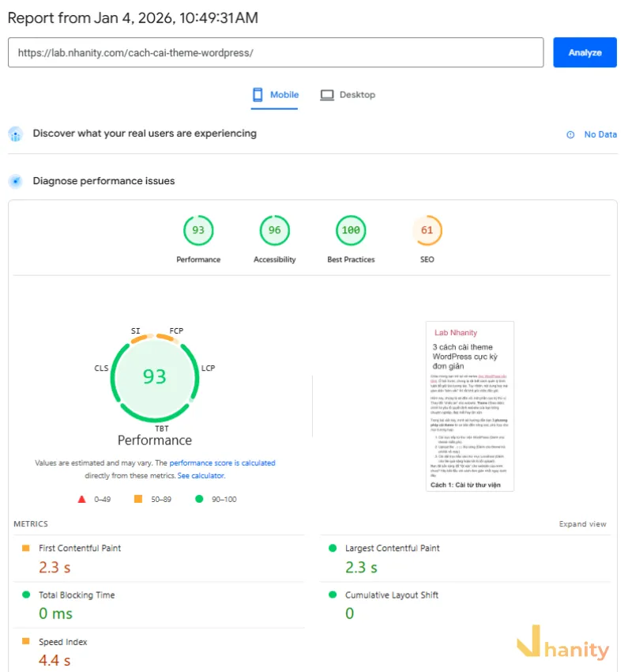Click the Accessibility label under score 96

[x=274, y=260]
